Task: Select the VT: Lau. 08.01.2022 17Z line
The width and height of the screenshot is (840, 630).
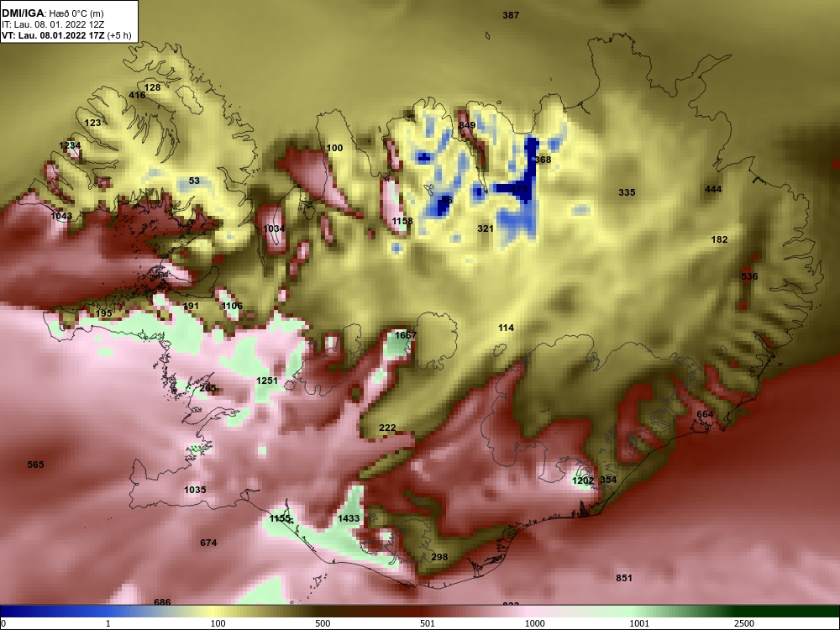Action: coord(66,35)
